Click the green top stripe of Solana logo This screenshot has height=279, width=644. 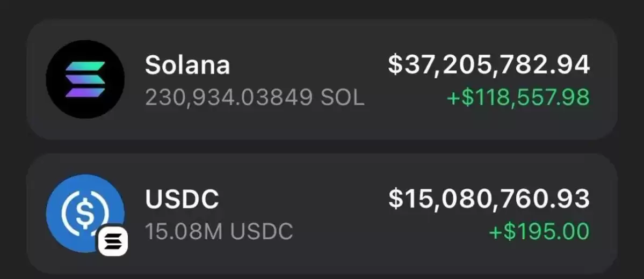tap(85, 66)
